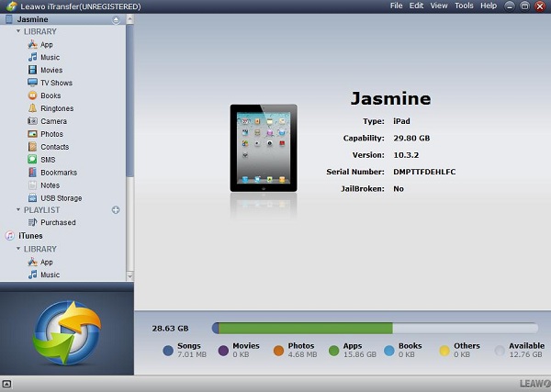Click the Jasmine heading in main panel
Image resolution: width=551 pixels, height=392 pixels.
391,98
